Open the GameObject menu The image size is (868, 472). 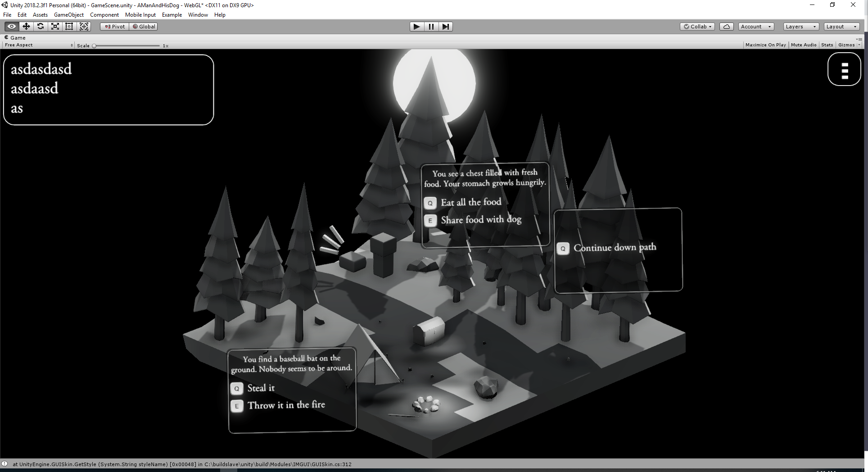pos(68,15)
